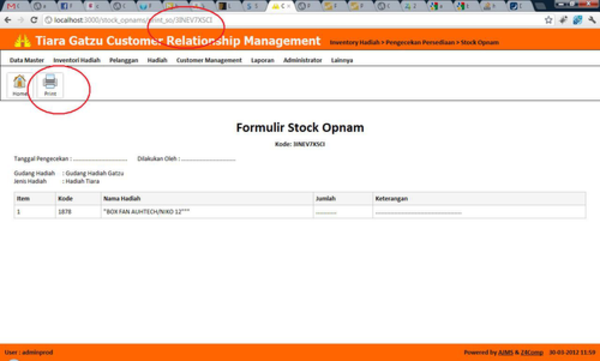Open the Laporan menu
600x361 pixels.
(x=262, y=60)
